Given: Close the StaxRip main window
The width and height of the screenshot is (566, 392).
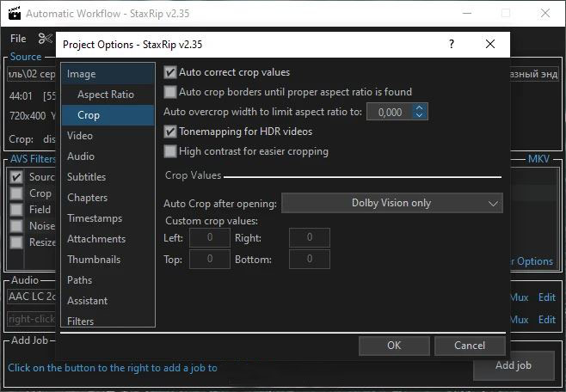Looking at the screenshot, I should (545, 13).
